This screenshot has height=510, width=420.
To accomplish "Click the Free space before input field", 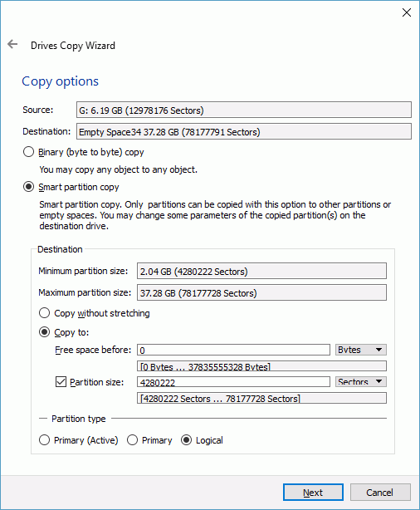I will [233, 350].
